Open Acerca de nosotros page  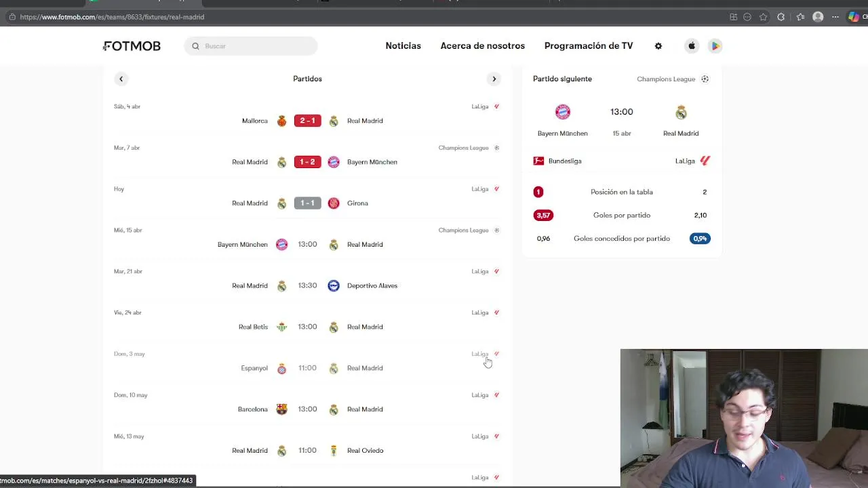click(482, 45)
